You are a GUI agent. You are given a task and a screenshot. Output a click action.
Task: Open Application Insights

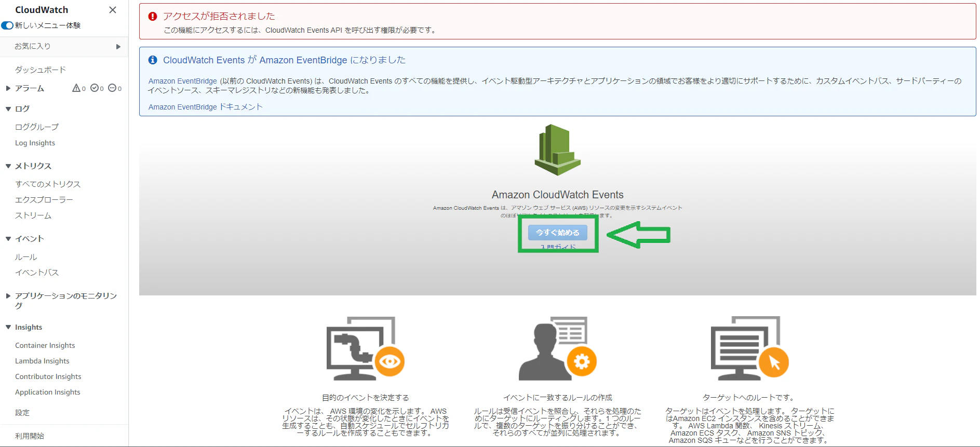coord(48,392)
